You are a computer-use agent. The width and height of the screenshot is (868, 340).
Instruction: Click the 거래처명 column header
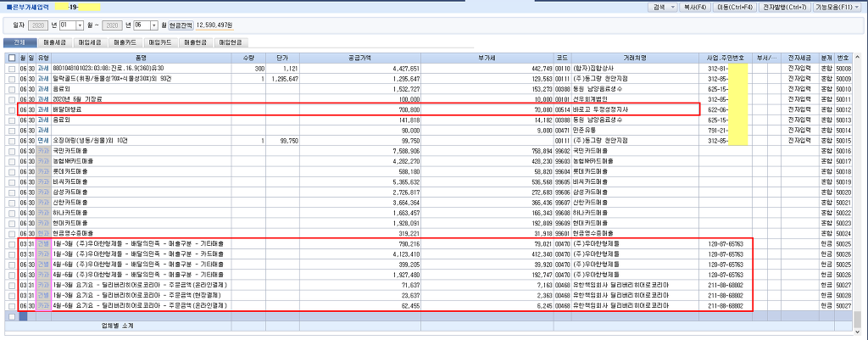631,59
